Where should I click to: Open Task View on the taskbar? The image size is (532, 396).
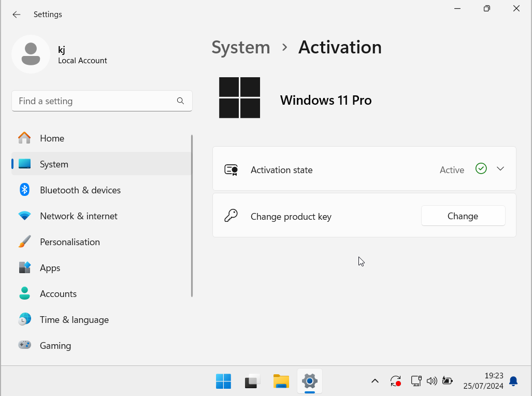pos(252,381)
